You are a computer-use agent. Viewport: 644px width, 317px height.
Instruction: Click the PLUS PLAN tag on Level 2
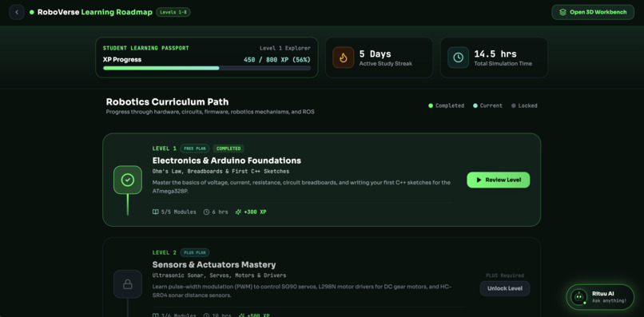pos(195,252)
